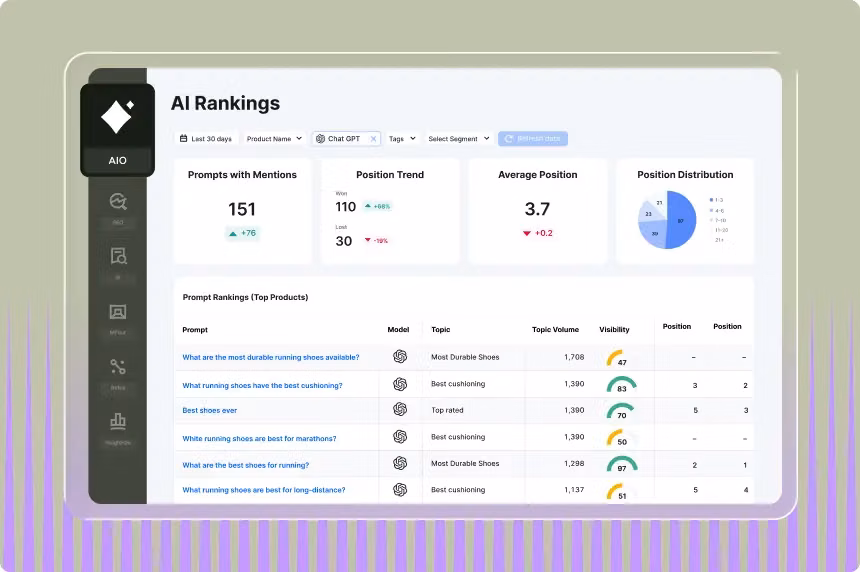The height and width of the screenshot is (572, 860).
Task: Click the Refresh data button
Action: [x=533, y=139]
